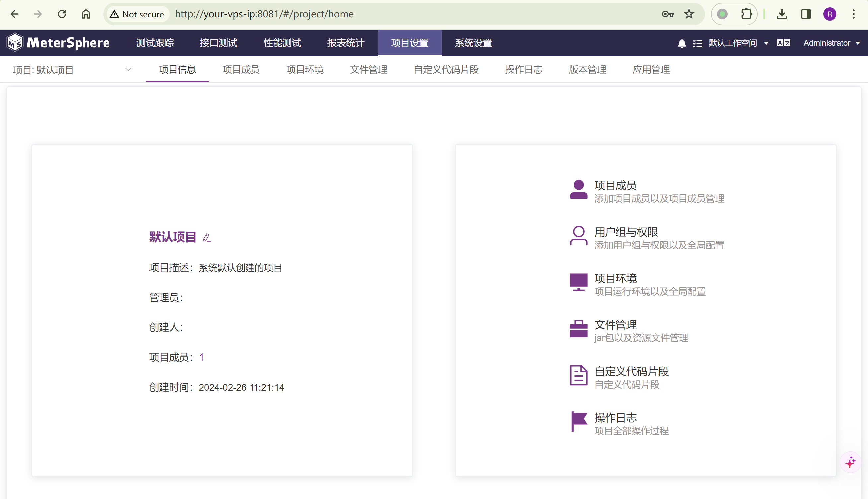Screen dimensions: 868x499
Task: Open browser extensions puzzle icon
Action: 746,14
